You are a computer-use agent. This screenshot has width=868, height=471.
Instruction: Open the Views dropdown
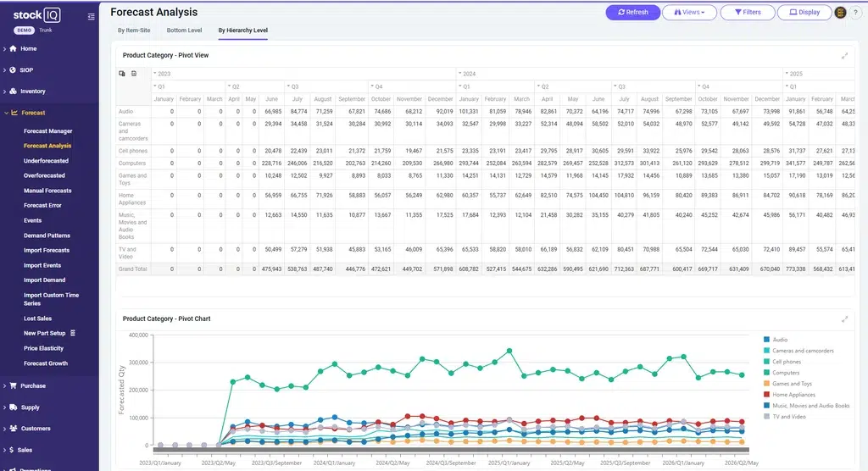click(x=689, y=12)
